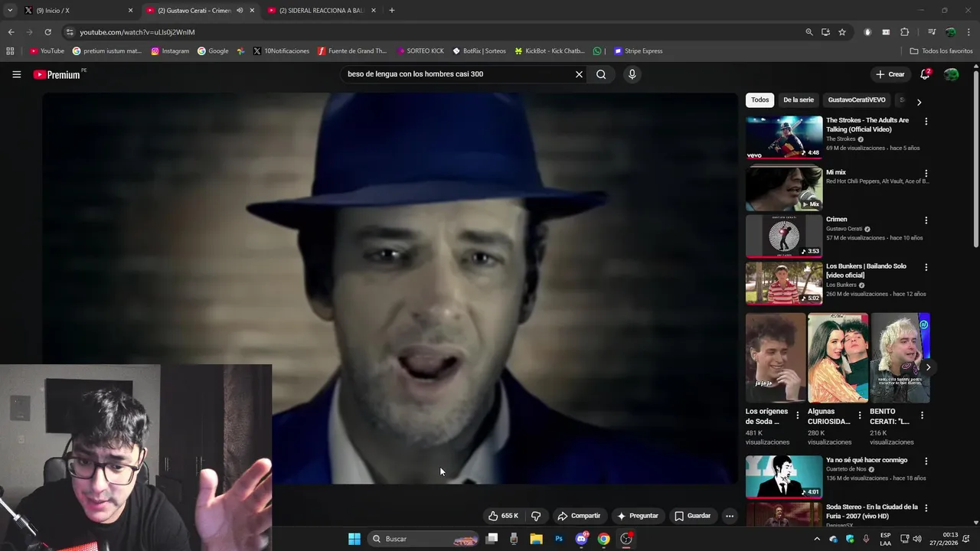Screen dimensions: 980x551
Task: Select the GustavoCeratiVEVO chip
Action: click(857, 100)
